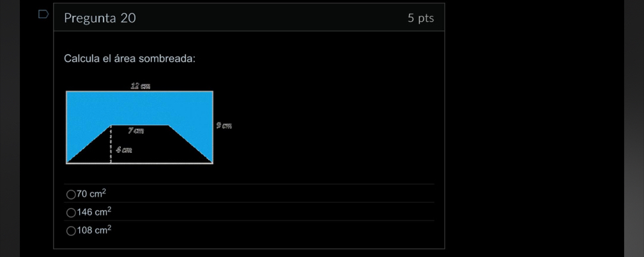The height and width of the screenshot is (257, 644).
Task: Click the 4 cm height label
Action: click(123, 150)
